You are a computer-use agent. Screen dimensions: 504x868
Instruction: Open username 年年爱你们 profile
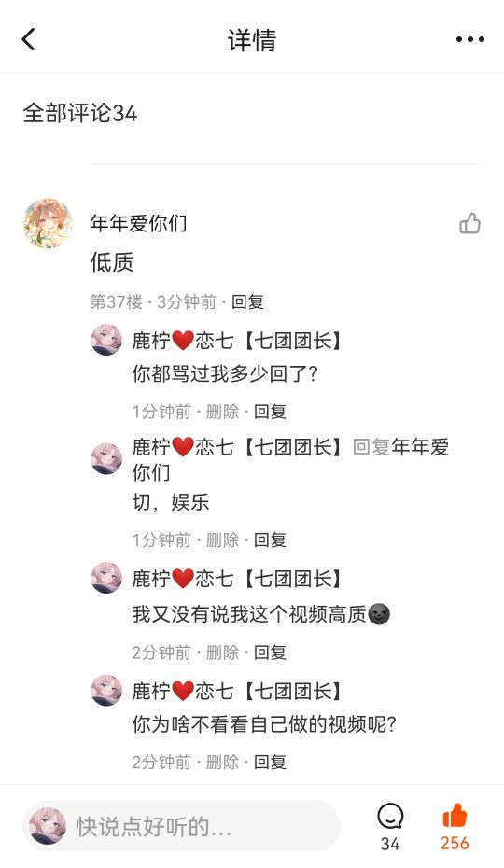click(138, 223)
